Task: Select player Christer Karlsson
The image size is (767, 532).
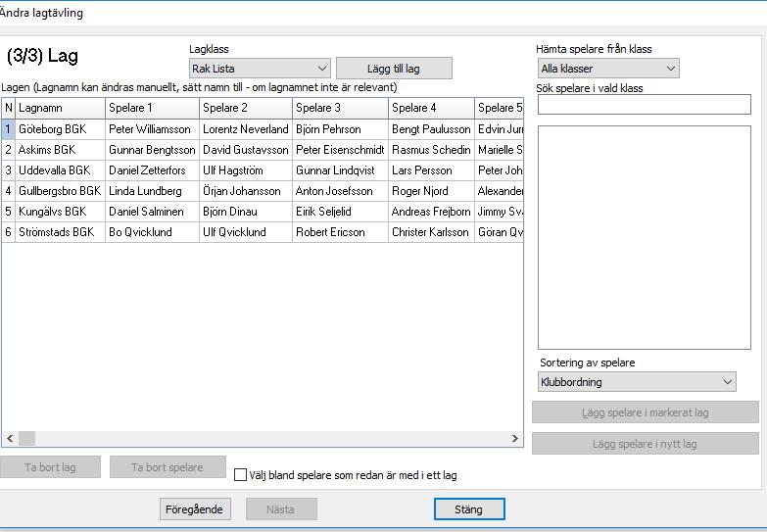Action: (431, 232)
